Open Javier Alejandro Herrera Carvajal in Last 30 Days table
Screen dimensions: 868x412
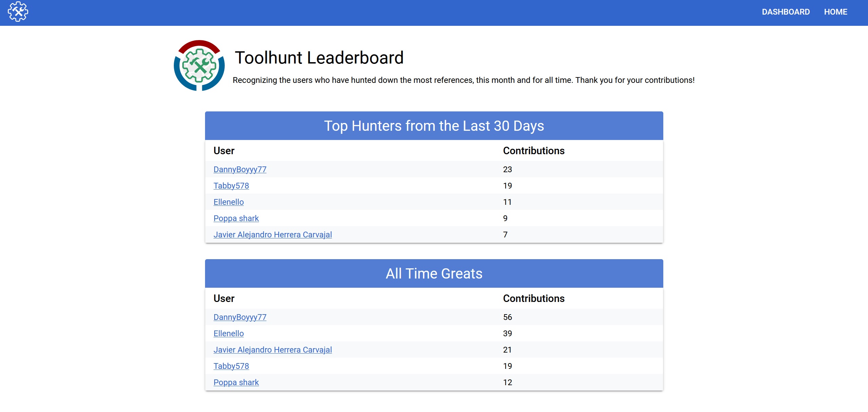click(273, 234)
